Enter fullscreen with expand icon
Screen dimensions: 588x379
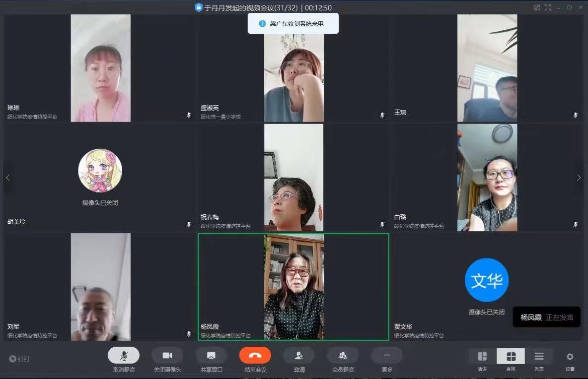click(547, 7)
